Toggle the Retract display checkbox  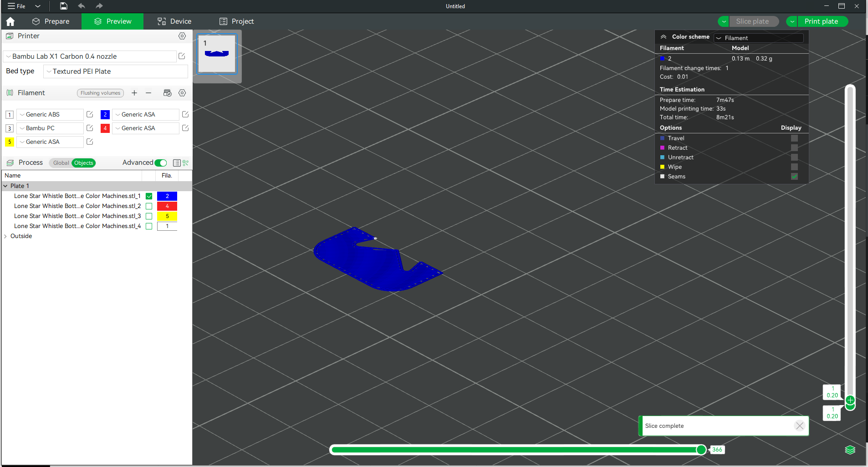[x=794, y=147]
